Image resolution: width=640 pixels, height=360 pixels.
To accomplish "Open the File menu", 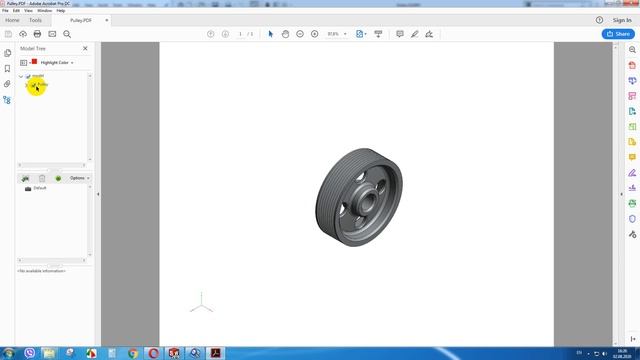I will (x=5, y=11).
